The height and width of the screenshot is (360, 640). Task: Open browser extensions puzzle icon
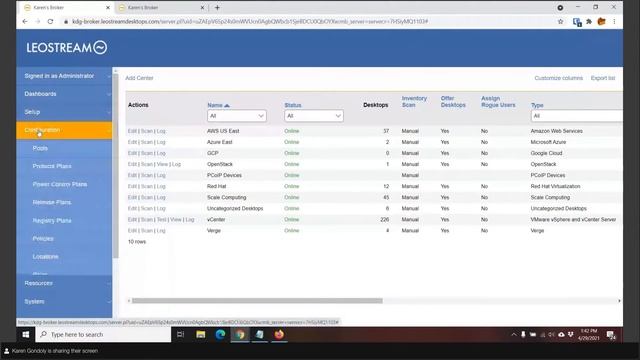coord(589,22)
